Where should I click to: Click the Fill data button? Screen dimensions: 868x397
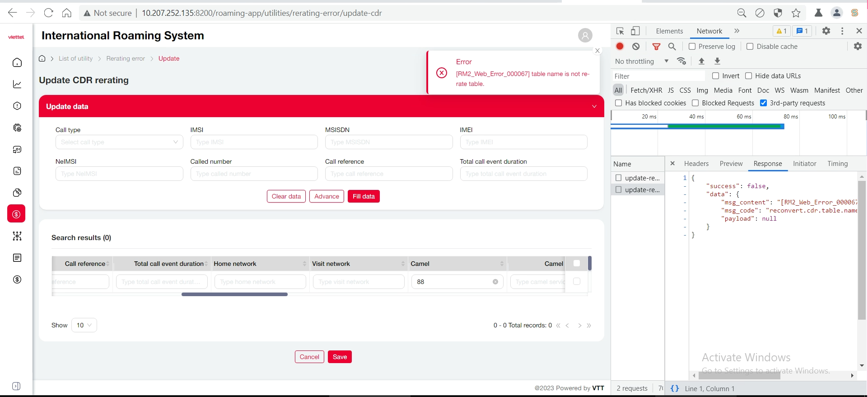[364, 196]
